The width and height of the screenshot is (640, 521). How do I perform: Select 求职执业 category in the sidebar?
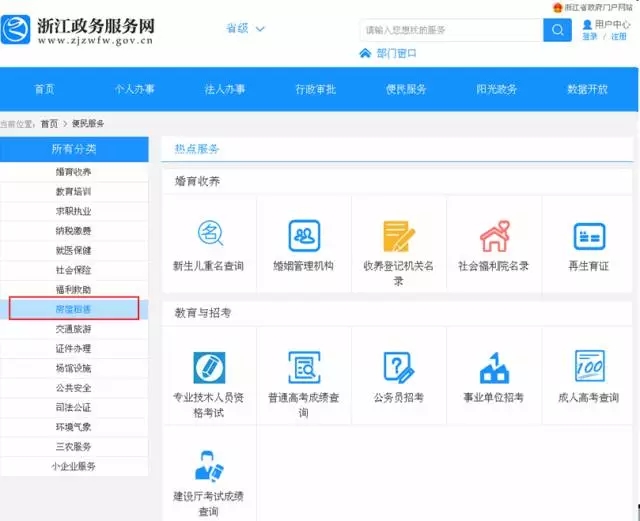[x=73, y=211]
